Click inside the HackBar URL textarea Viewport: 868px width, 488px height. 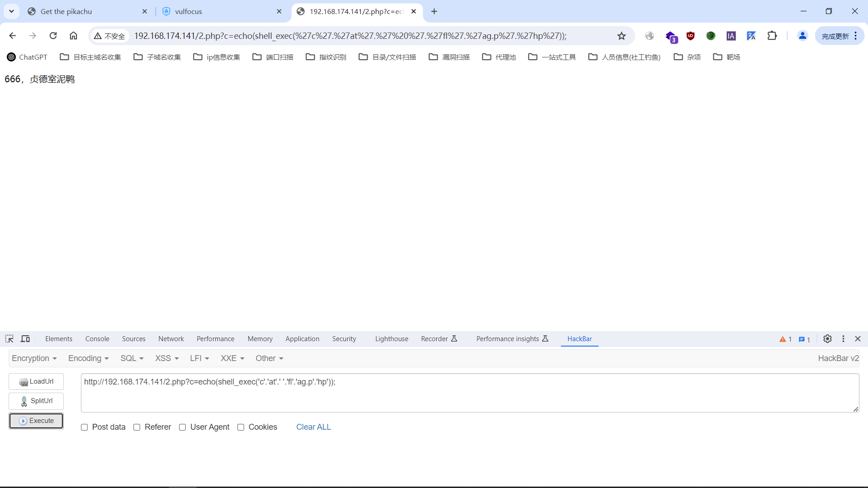[469, 393]
